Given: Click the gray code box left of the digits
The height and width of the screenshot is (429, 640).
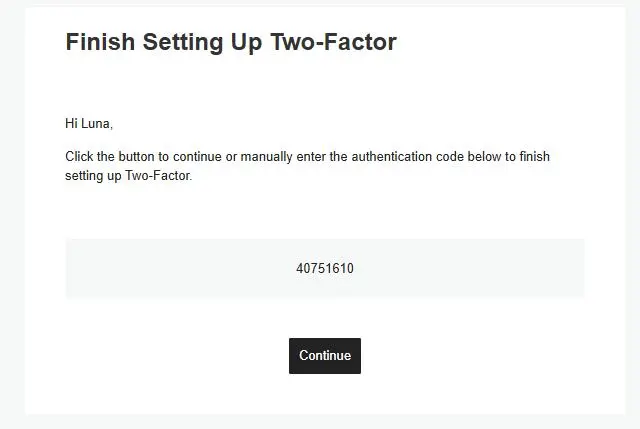Looking at the screenshot, I should click(180, 269).
